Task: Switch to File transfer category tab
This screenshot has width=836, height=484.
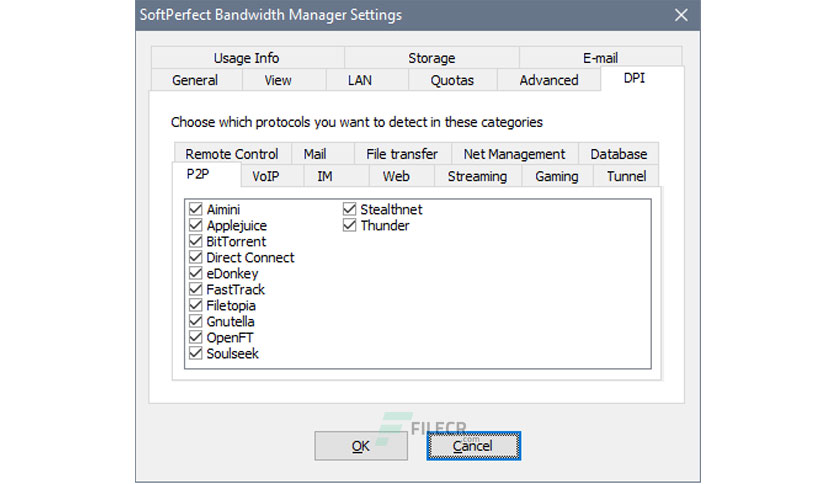Action: 402,154
